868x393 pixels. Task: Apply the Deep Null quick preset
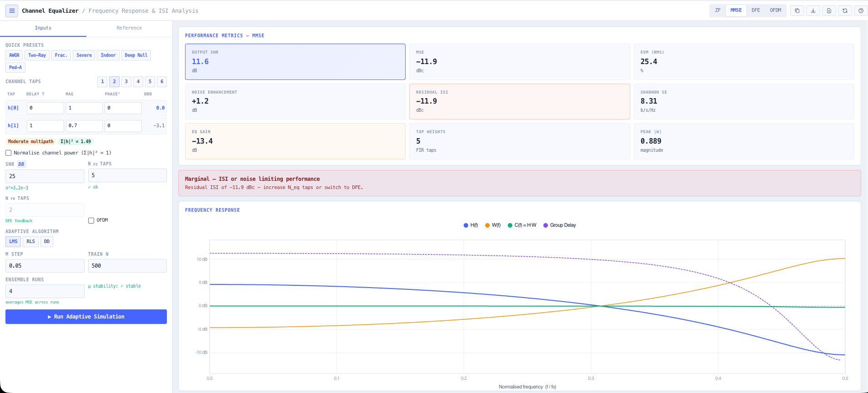136,55
